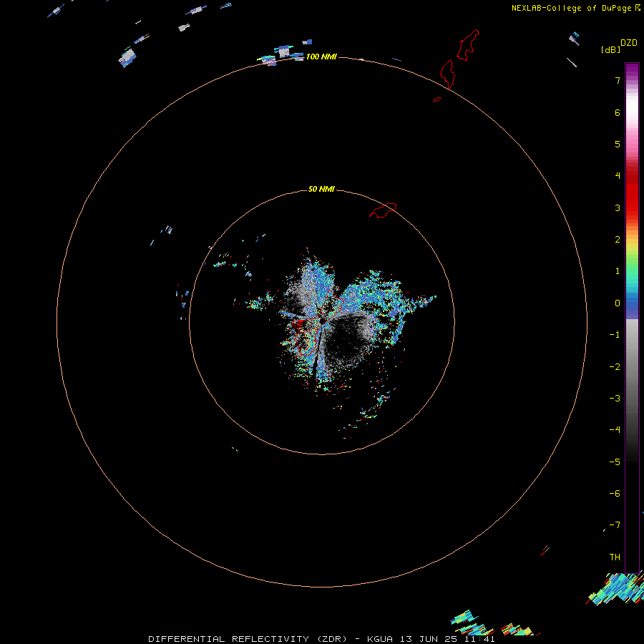Click the 4 dB label on the legend
This screenshot has height=644, width=644.
(618, 176)
